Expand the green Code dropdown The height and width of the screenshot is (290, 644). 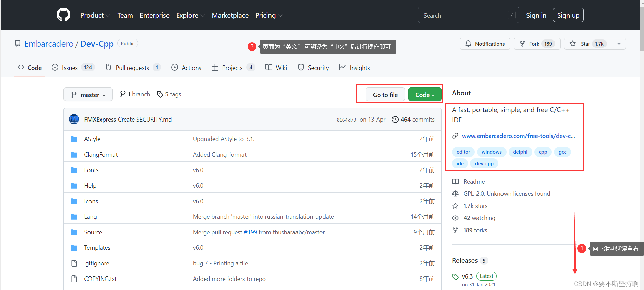coord(424,95)
